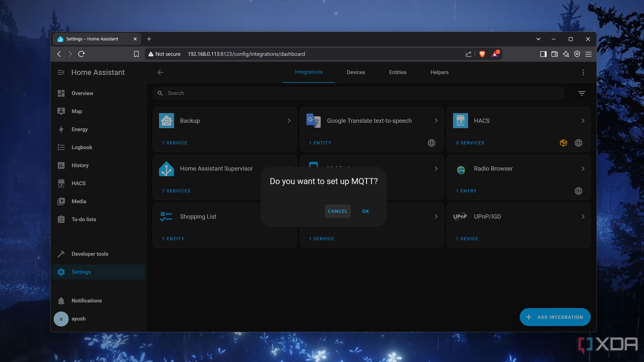Click the browser address bar URL
Image resolution: width=644 pixels, height=362 pixels.
(246, 54)
